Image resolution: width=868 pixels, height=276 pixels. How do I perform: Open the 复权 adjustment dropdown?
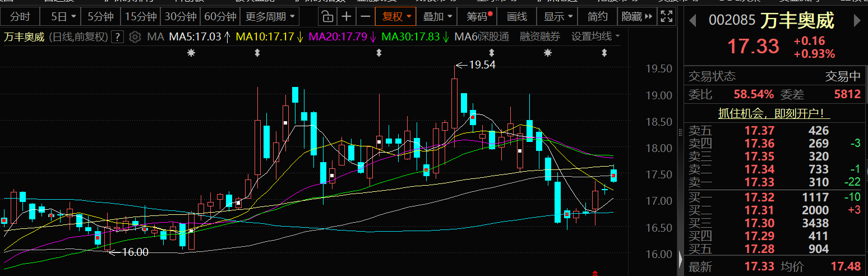click(x=396, y=16)
